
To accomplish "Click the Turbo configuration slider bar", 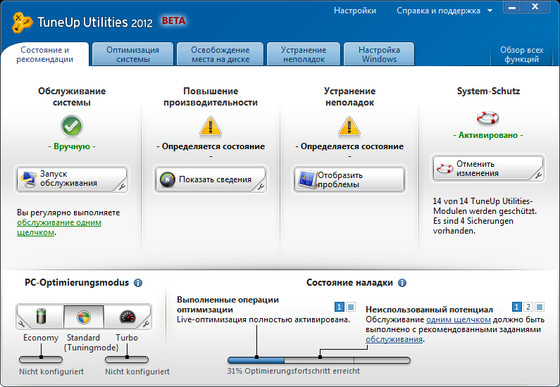I will (126, 359).
